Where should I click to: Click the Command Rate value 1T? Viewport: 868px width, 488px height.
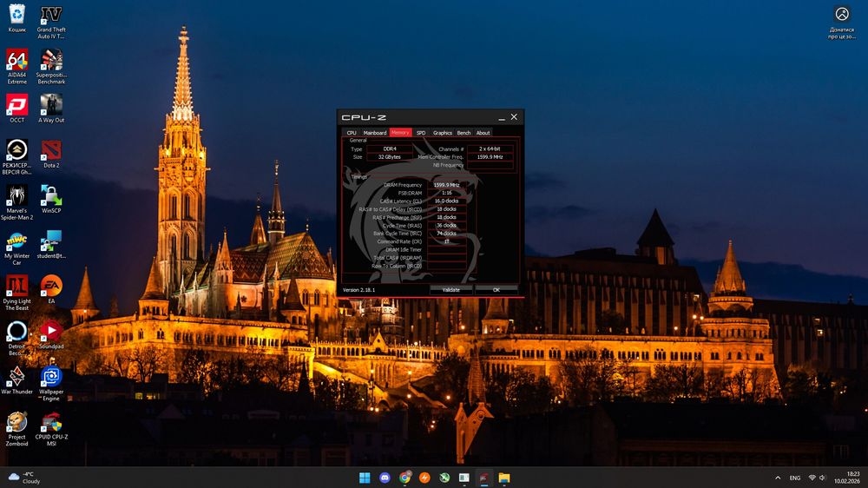click(446, 241)
